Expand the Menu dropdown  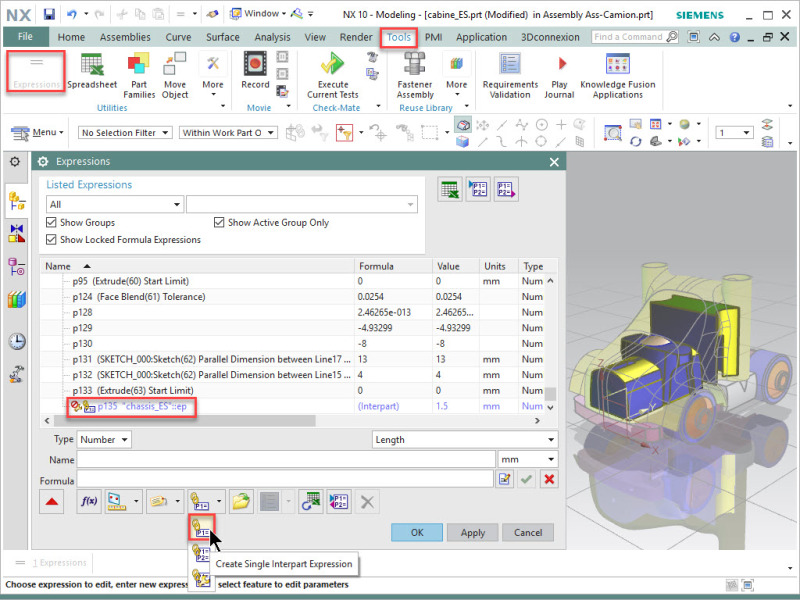(38, 133)
